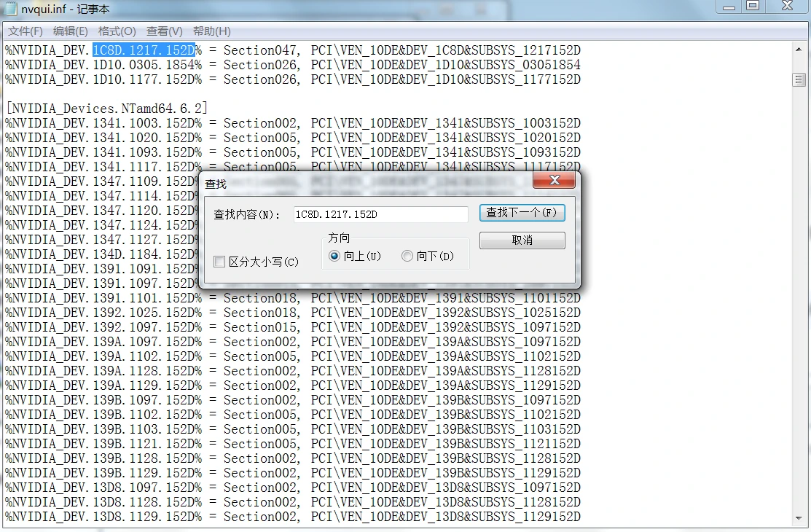This screenshot has width=811, height=532.
Task: Click the text NVIDIA_DEV.1347.1120.152D
Action: point(103,211)
